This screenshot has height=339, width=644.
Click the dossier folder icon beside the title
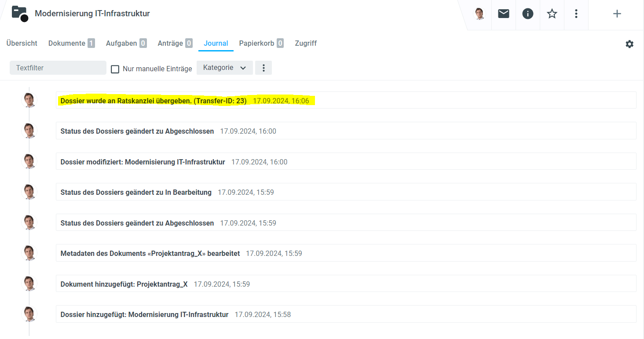[20, 14]
